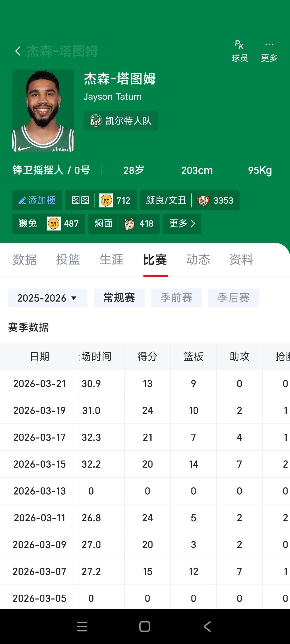Open the 2026-03-05 game row
Image resolution: width=290 pixels, height=644 pixels.
click(x=145, y=597)
